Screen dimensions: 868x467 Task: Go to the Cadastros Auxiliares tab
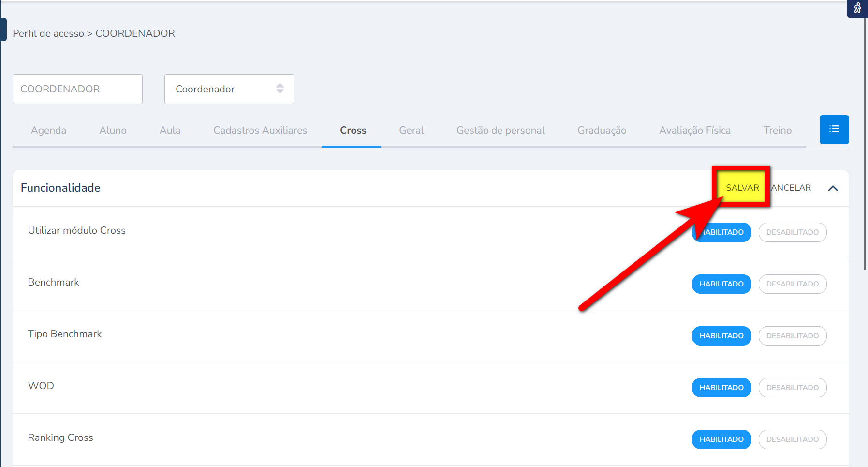point(260,130)
